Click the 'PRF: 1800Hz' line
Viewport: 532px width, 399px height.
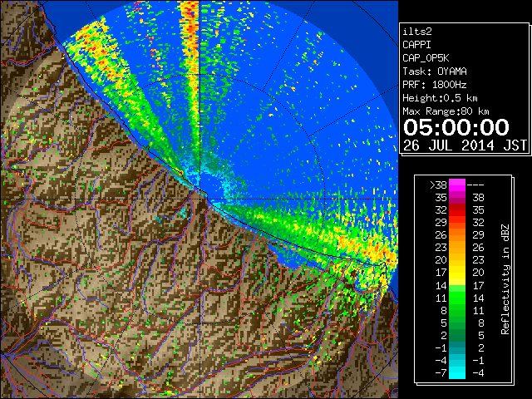pyautogui.click(x=435, y=85)
